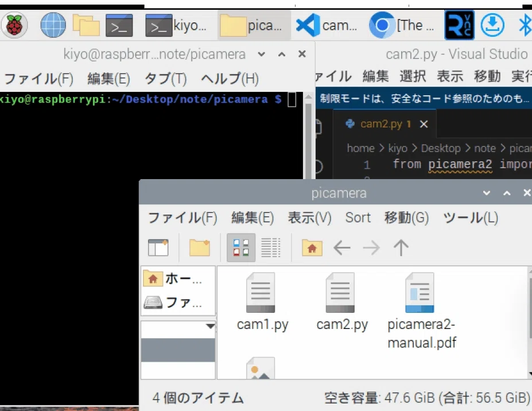The width and height of the screenshot is (532, 411).
Task: Open VS Code's 移動 menu
Action: pos(487,76)
